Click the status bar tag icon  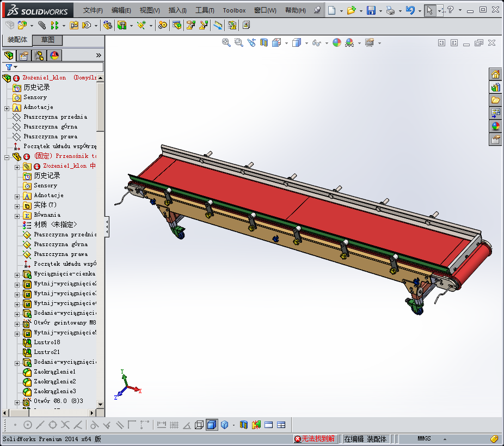[x=495, y=438]
